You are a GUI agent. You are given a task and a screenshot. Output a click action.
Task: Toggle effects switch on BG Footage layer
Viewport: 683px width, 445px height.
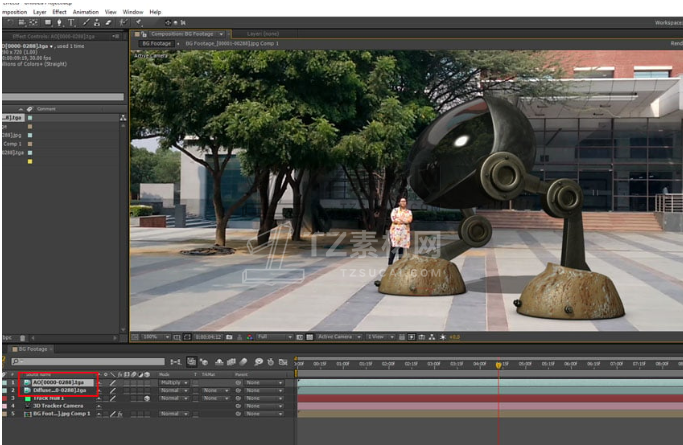pos(120,414)
